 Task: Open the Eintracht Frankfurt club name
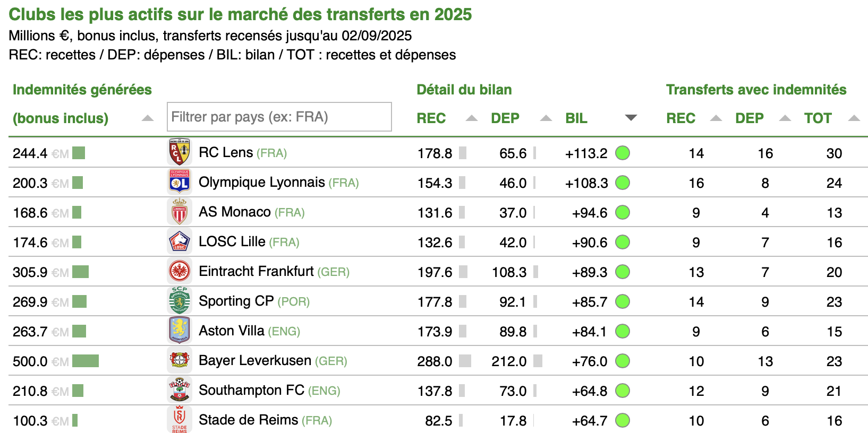[x=256, y=272]
